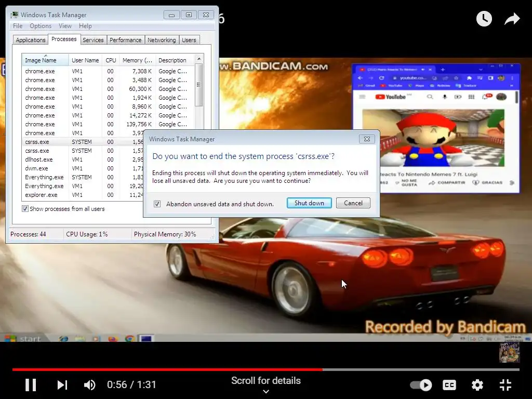The image size is (532, 399).
Task: Open the player settings gear
Action: (x=477, y=385)
